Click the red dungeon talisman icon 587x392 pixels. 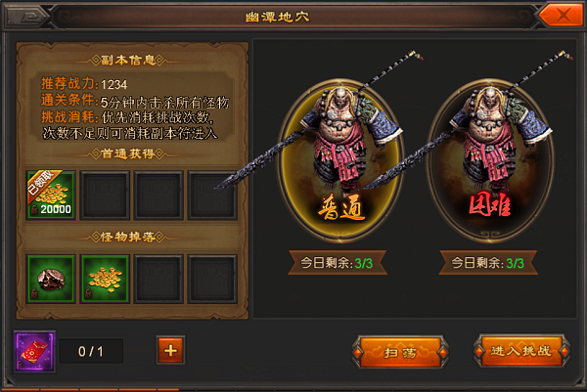tap(34, 351)
